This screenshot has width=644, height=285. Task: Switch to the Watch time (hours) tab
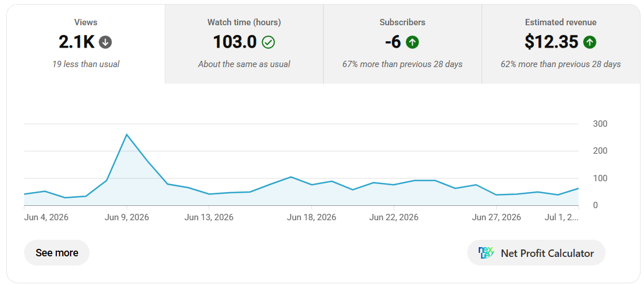(244, 44)
